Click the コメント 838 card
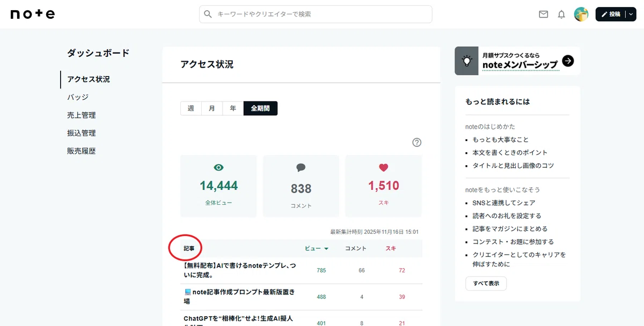This screenshot has width=644, height=326. point(301,186)
